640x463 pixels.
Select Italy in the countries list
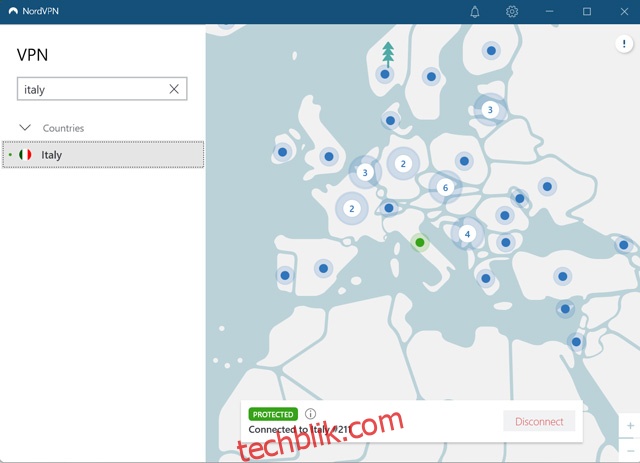point(103,155)
